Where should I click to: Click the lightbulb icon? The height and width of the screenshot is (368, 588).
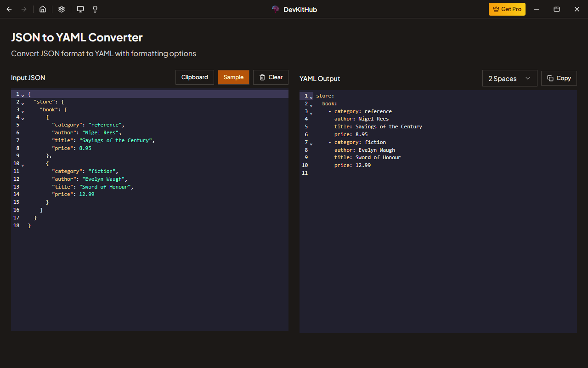pos(95,9)
